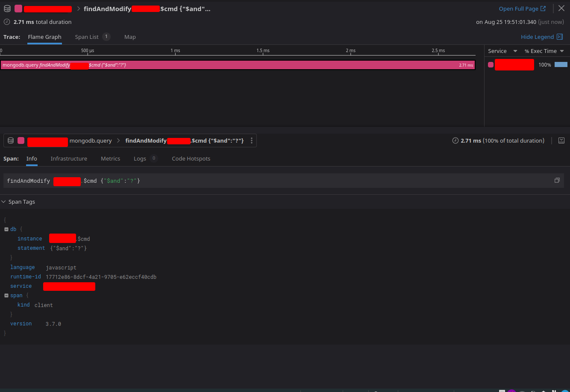
Task: Switch to the Map tab
Action: tap(130, 37)
